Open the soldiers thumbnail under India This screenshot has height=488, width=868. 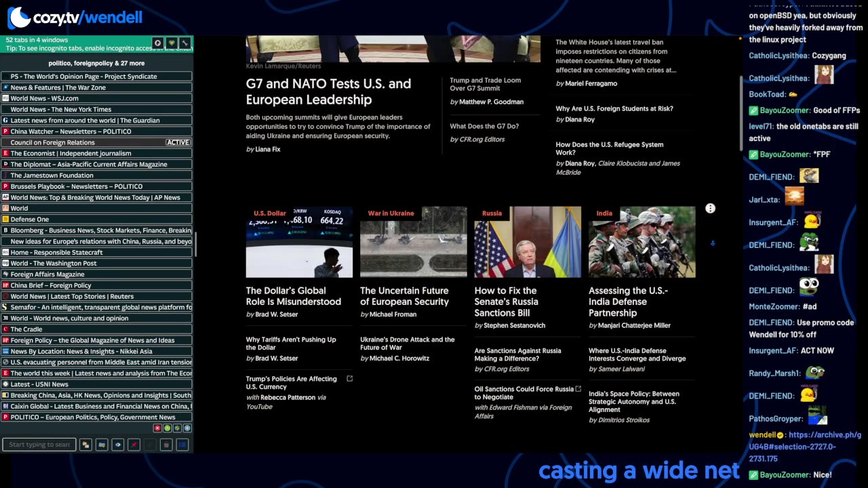pyautogui.click(x=642, y=242)
